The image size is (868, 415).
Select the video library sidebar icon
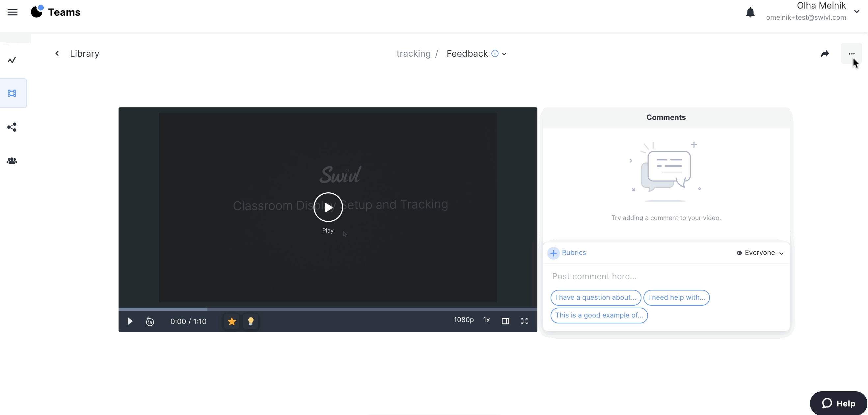coord(12,94)
